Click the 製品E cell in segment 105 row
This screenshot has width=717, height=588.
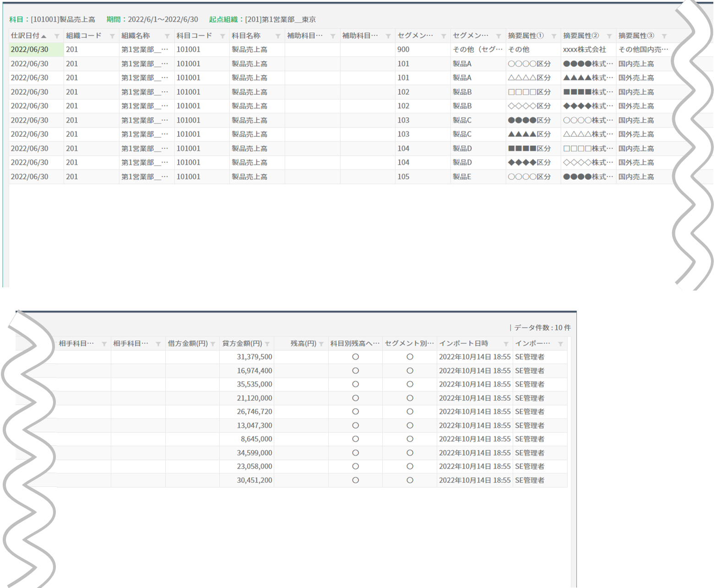[462, 177]
